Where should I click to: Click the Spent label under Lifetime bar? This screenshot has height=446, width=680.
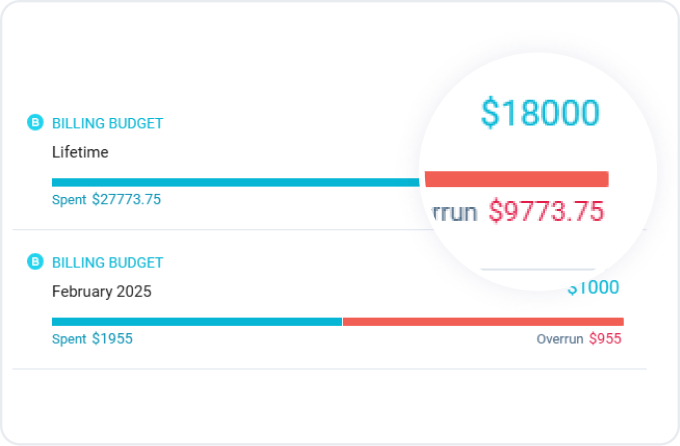69,200
